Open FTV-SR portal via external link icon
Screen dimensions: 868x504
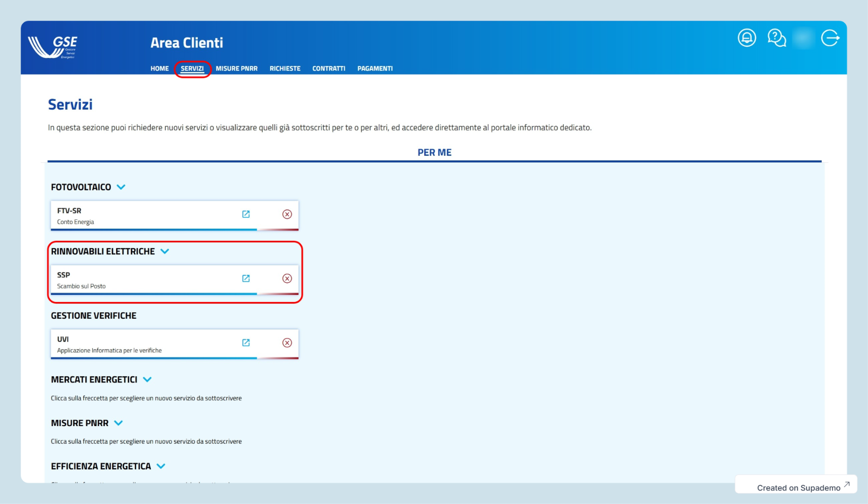pyautogui.click(x=246, y=214)
